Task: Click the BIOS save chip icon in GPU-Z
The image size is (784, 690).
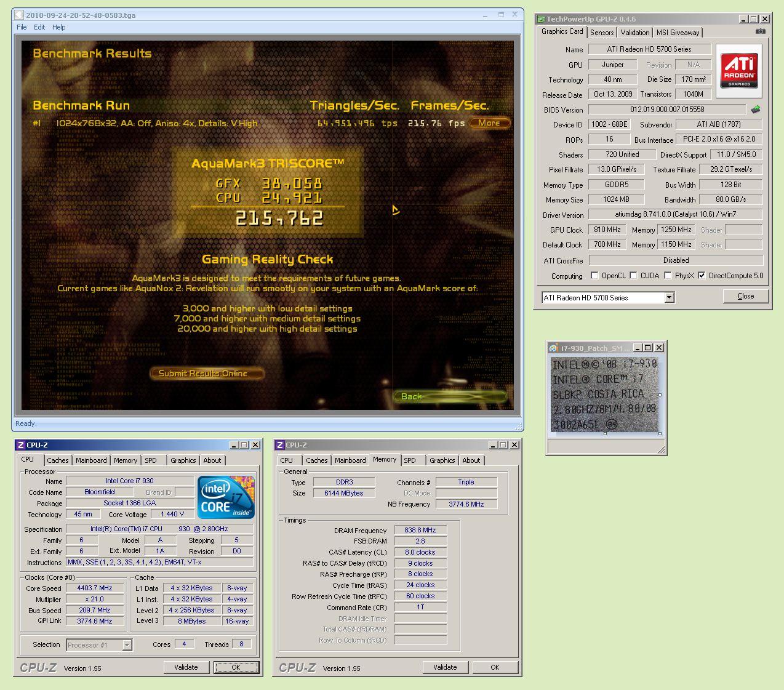Action: click(x=756, y=109)
